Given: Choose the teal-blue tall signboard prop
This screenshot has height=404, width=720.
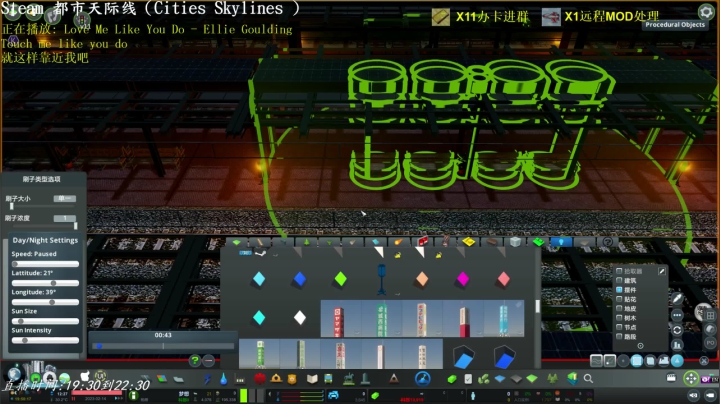Looking at the screenshot, I should point(504,319).
